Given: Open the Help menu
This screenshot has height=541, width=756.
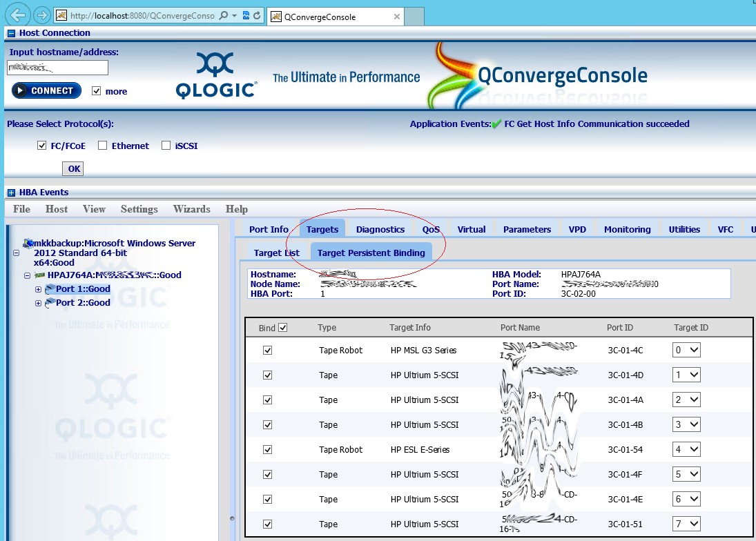Looking at the screenshot, I should [237, 209].
